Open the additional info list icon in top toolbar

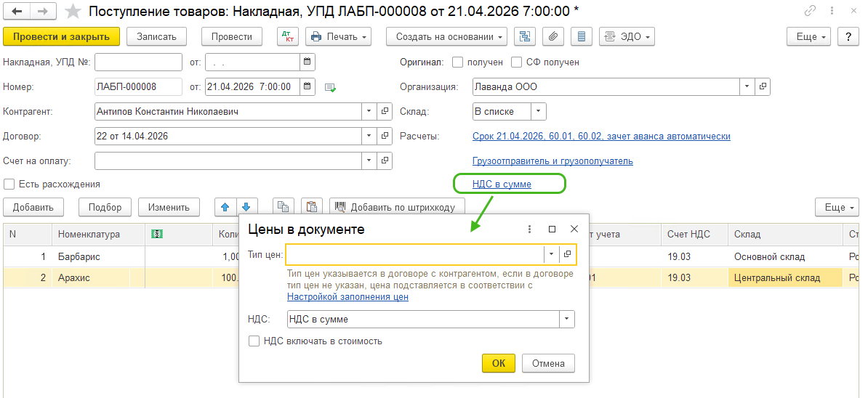click(582, 36)
